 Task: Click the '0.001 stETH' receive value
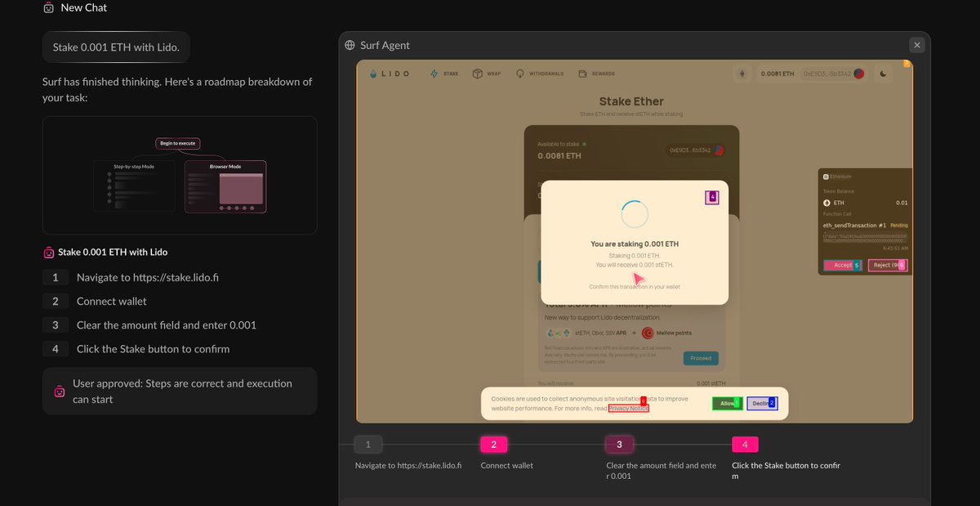click(x=711, y=383)
